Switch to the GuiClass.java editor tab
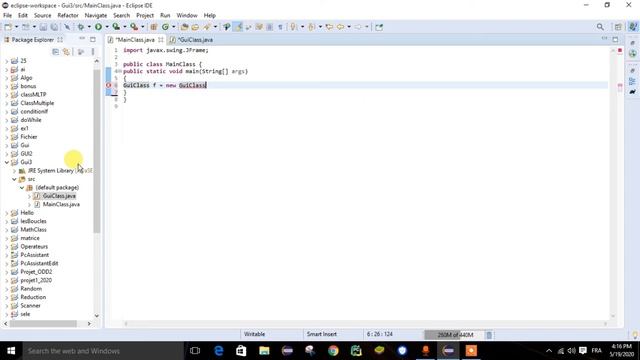The image size is (640, 360). [195, 40]
